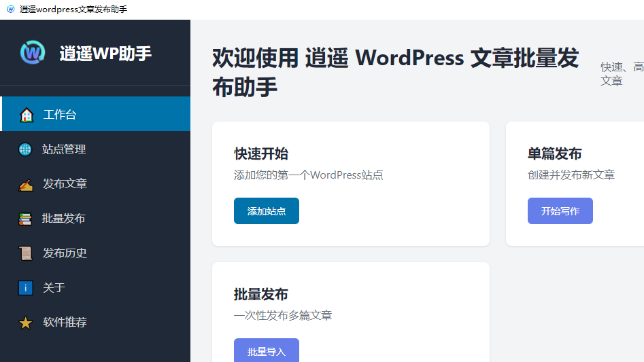Click the 单篇发布 card heading
The image size is (644, 362).
point(554,153)
